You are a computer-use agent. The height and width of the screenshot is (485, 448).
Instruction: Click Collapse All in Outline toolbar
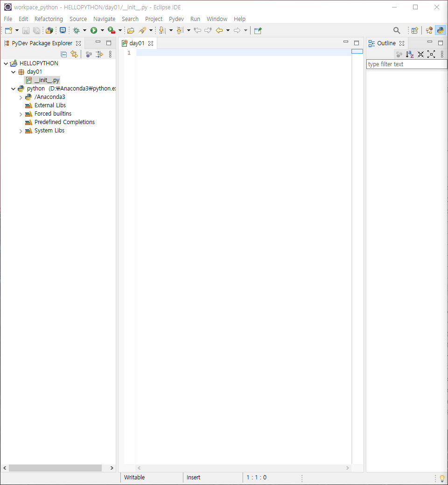[x=420, y=55]
